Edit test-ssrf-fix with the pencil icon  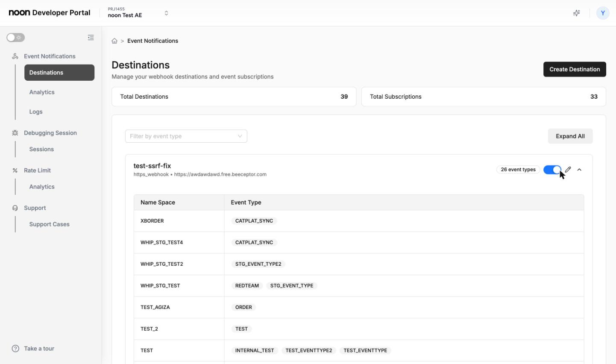568,170
